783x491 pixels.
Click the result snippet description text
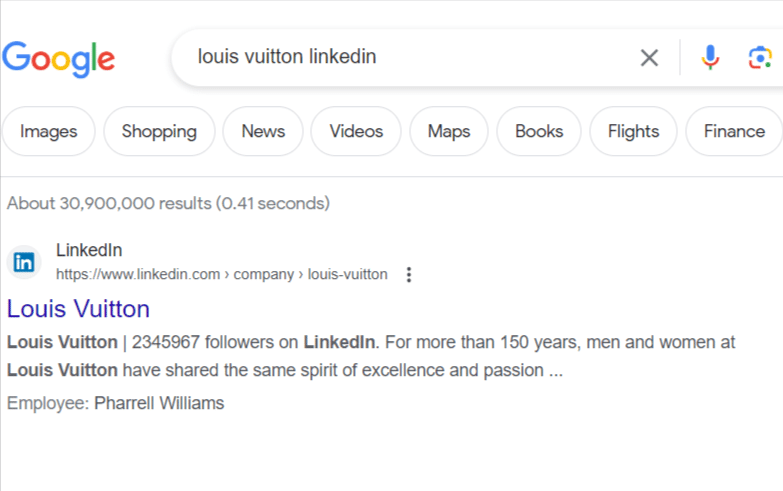(x=370, y=357)
